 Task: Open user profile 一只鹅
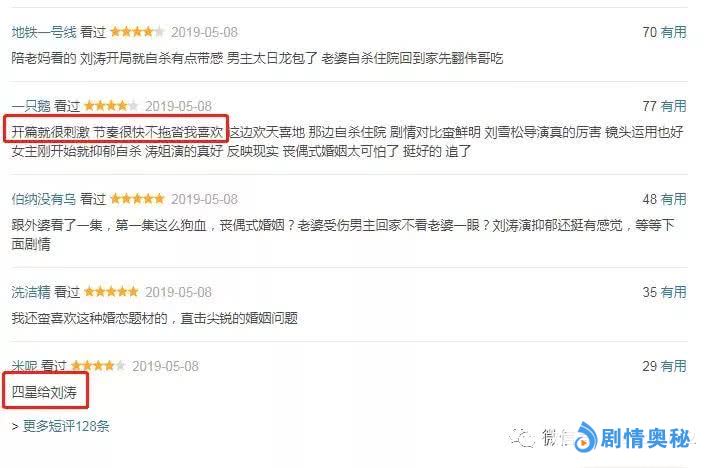(31, 106)
